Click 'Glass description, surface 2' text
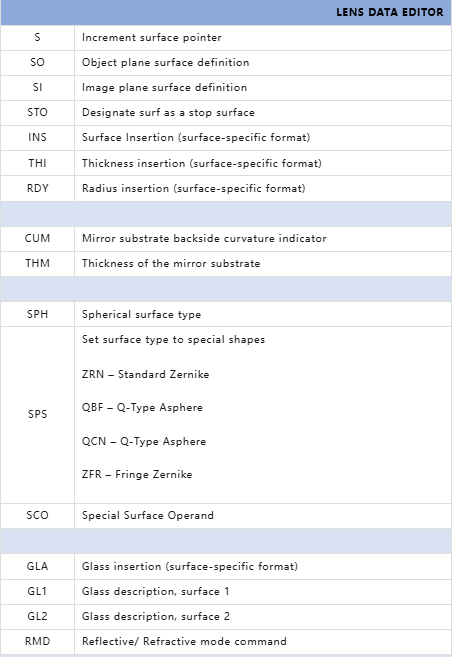453x657 pixels. [x=155, y=616]
